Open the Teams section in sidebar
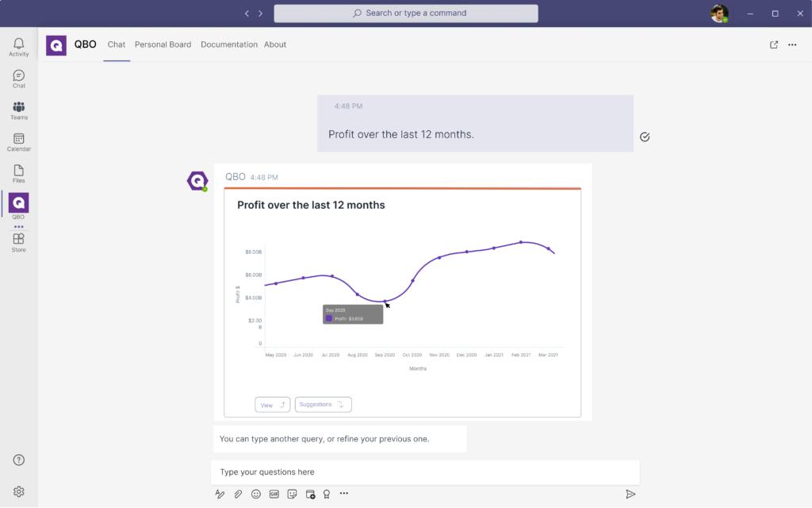 [18, 110]
